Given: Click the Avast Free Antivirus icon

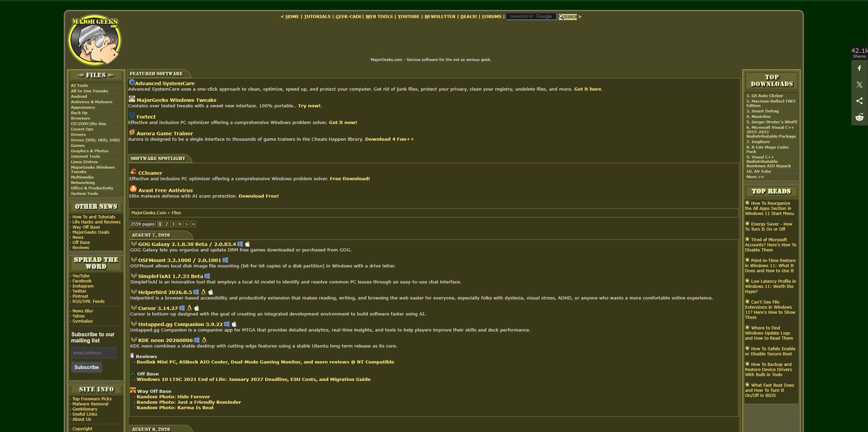Looking at the screenshot, I should (133, 189).
